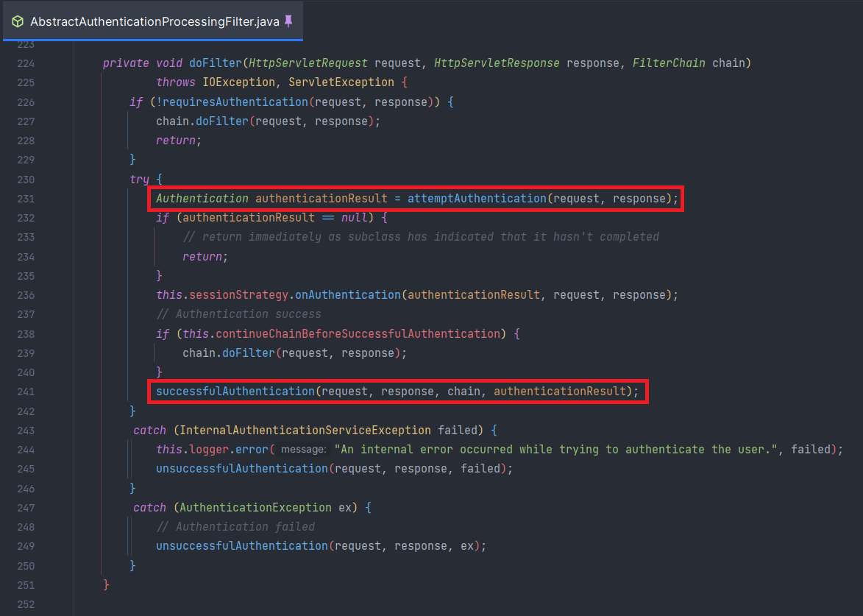Click the try keyword on line 230
Viewport: 863px width, 616px height.
coord(139,180)
